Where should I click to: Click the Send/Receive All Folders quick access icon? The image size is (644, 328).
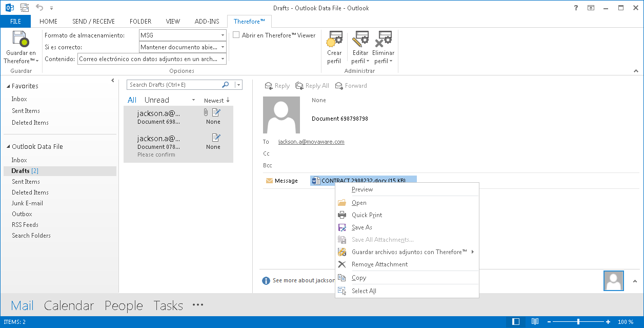25,8
